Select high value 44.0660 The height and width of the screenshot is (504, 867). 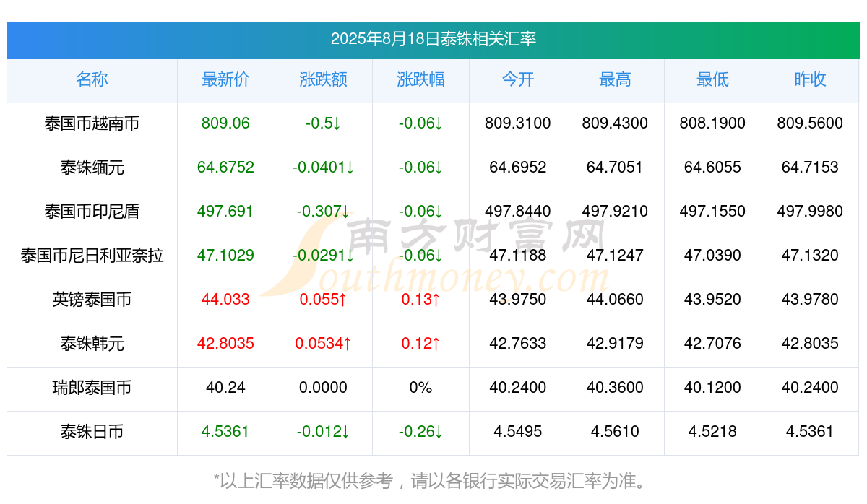(615, 300)
